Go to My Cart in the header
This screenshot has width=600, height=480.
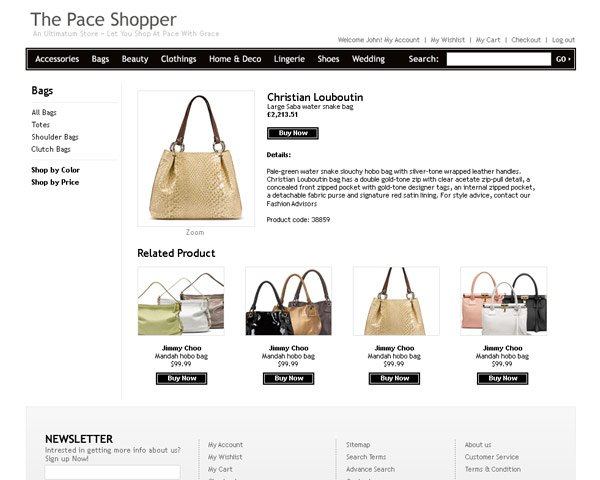[488, 40]
